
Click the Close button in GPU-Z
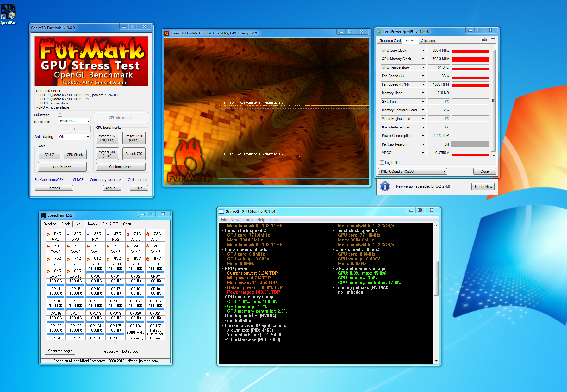tap(484, 171)
